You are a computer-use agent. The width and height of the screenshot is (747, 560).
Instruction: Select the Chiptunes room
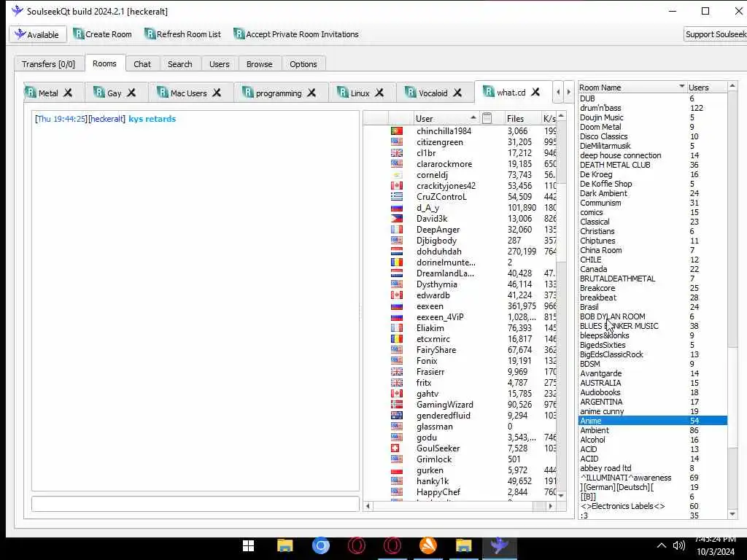(x=653, y=241)
